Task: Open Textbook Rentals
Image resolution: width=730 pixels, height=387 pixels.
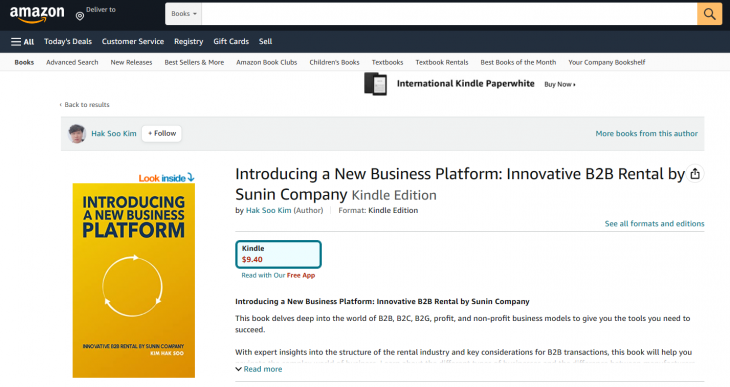Action: tap(442, 62)
